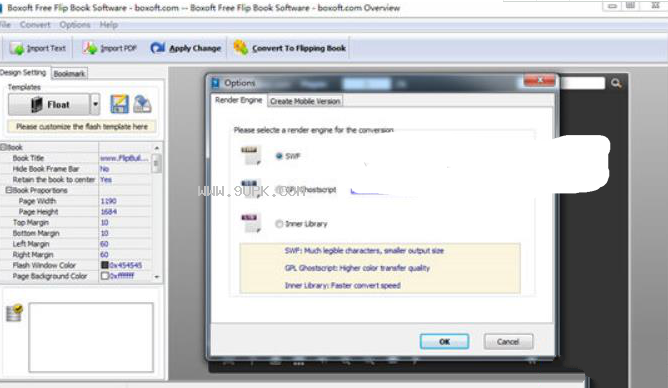Open the Options menu
The image size is (668, 388).
[x=75, y=25]
